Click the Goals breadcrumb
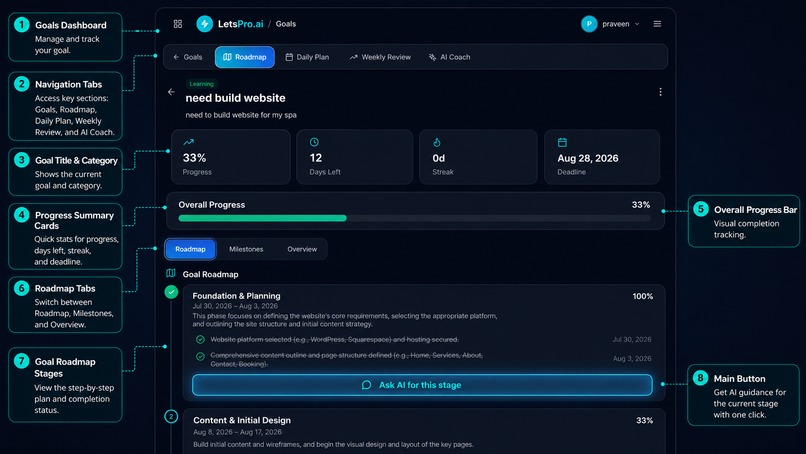806x454 pixels. click(286, 24)
